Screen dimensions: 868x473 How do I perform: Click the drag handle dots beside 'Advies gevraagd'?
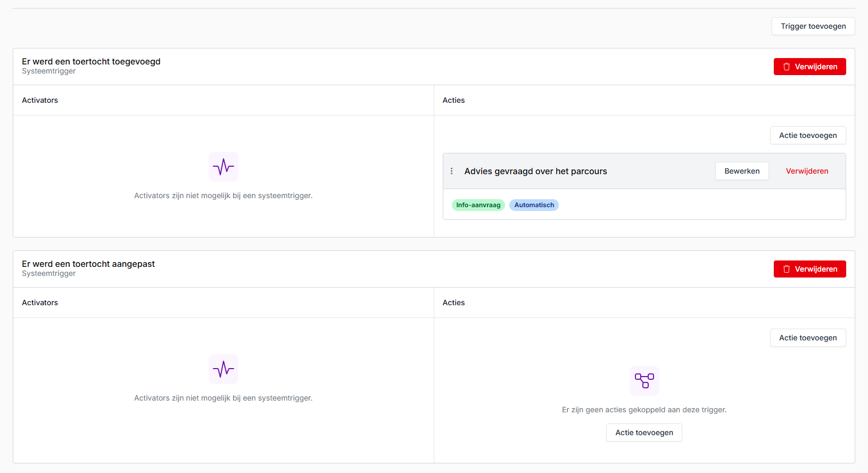[452, 171]
